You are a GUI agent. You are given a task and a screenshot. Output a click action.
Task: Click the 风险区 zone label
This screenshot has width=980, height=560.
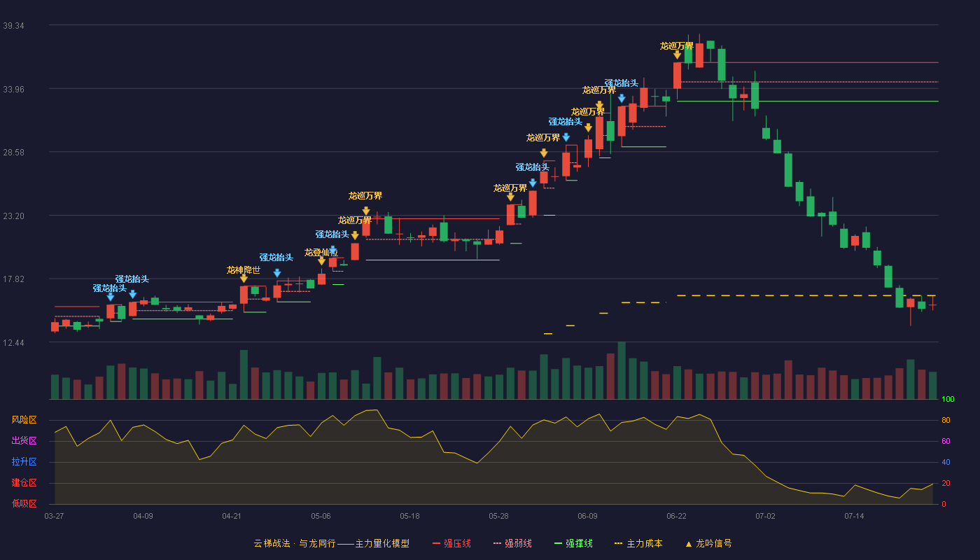click(24, 420)
